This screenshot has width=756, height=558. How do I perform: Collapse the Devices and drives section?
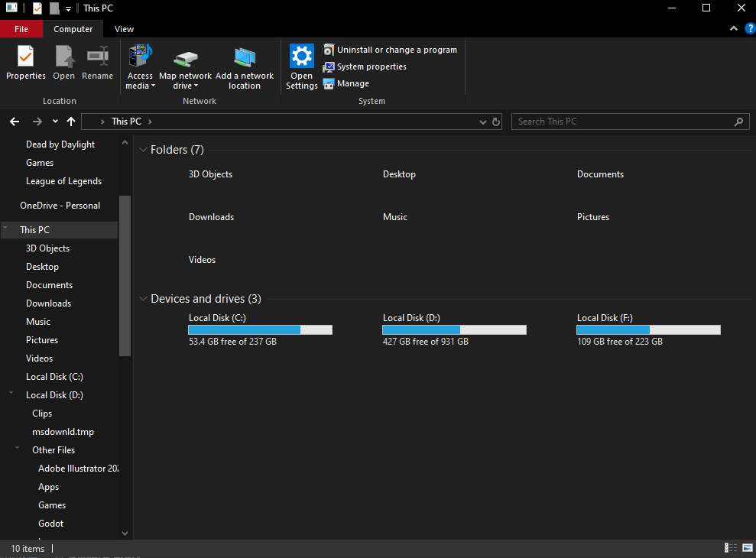click(143, 299)
